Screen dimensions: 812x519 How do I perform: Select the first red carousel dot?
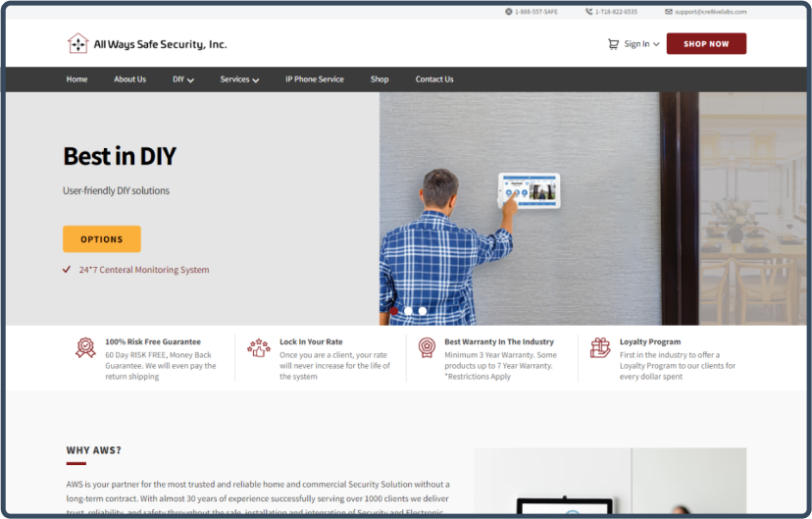point(394,311)
